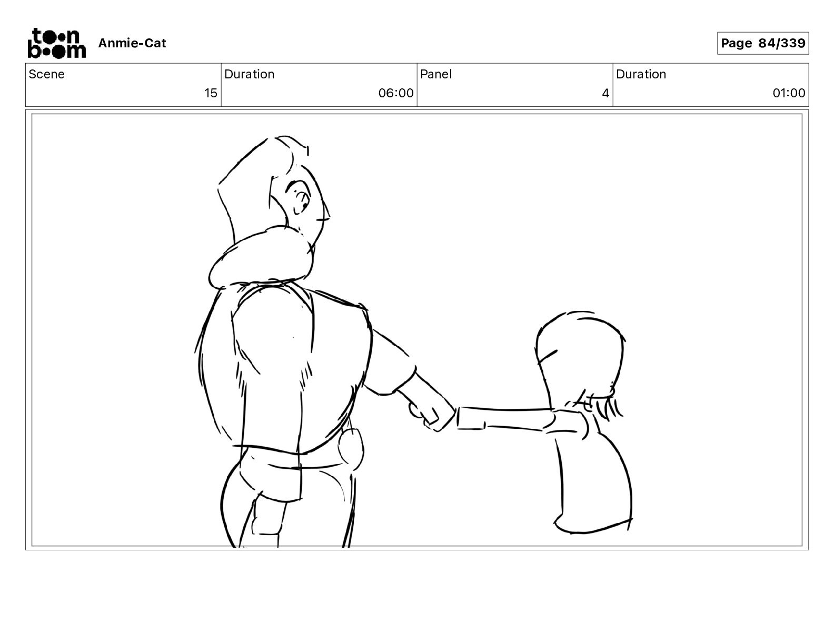Click the 'Scene' header label

(47, 74)
